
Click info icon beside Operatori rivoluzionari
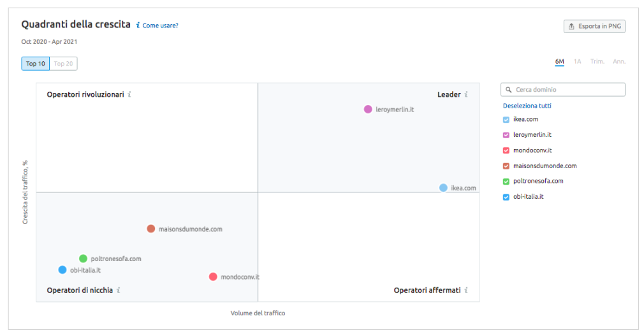[x=129, y=94]
